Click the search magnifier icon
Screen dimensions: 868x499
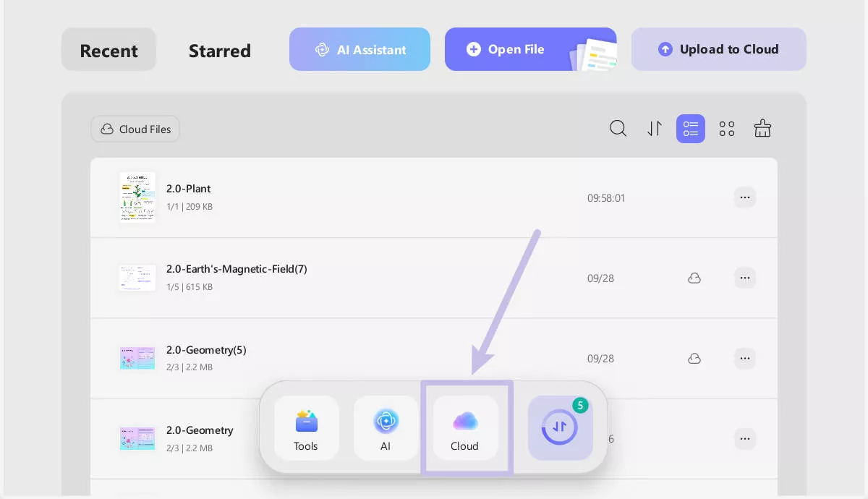(x=618, y=129)
